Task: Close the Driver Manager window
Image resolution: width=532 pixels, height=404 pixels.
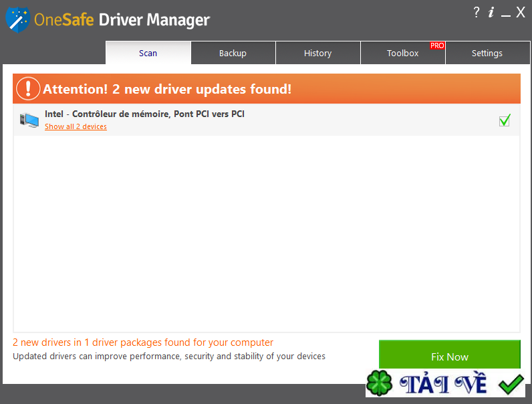Action: point(521,12)
